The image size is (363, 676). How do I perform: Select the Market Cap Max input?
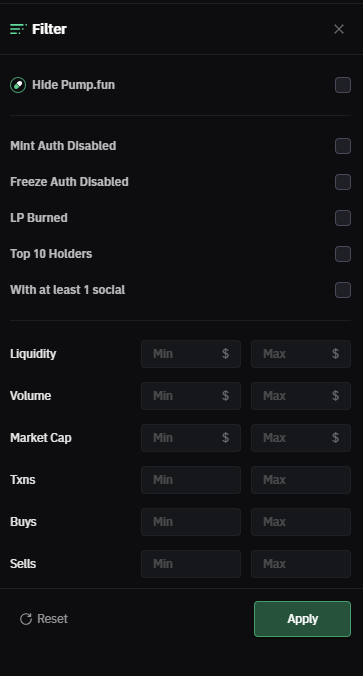[301, 438]
